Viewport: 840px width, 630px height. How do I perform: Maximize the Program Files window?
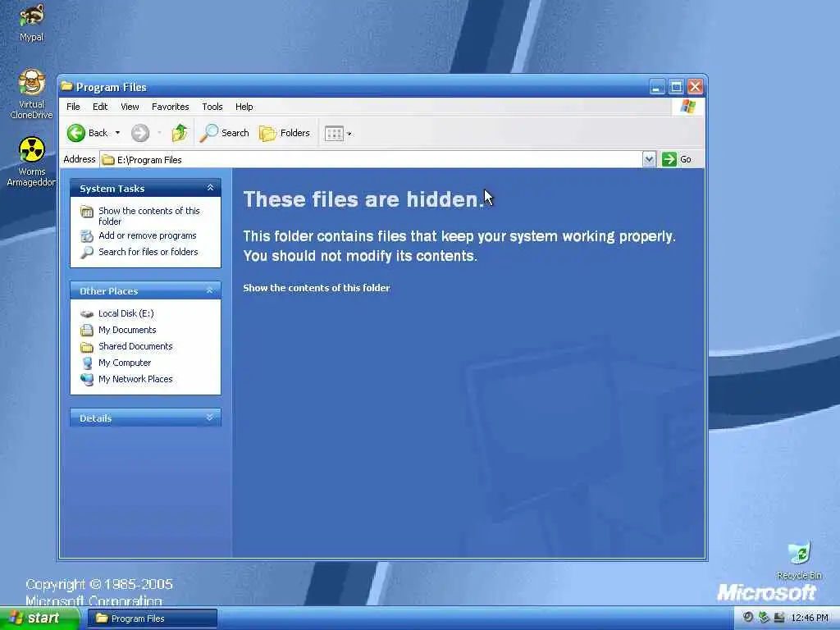pyautogui.click(x=676, y=87)
